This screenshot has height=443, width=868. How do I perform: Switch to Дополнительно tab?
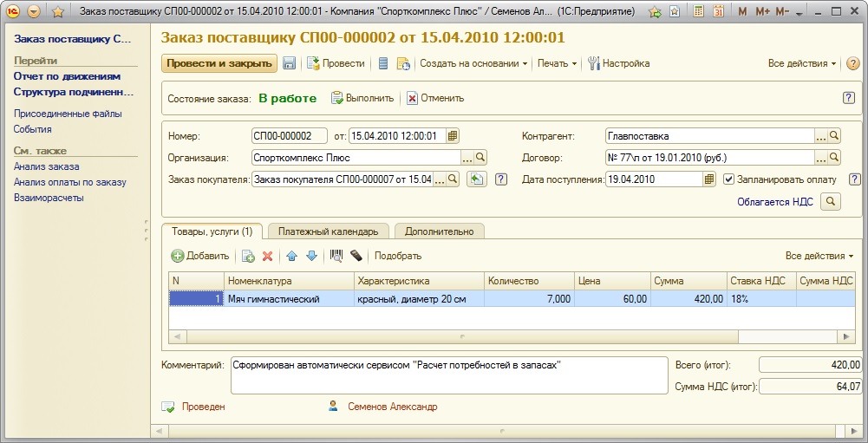coord(440,231)
